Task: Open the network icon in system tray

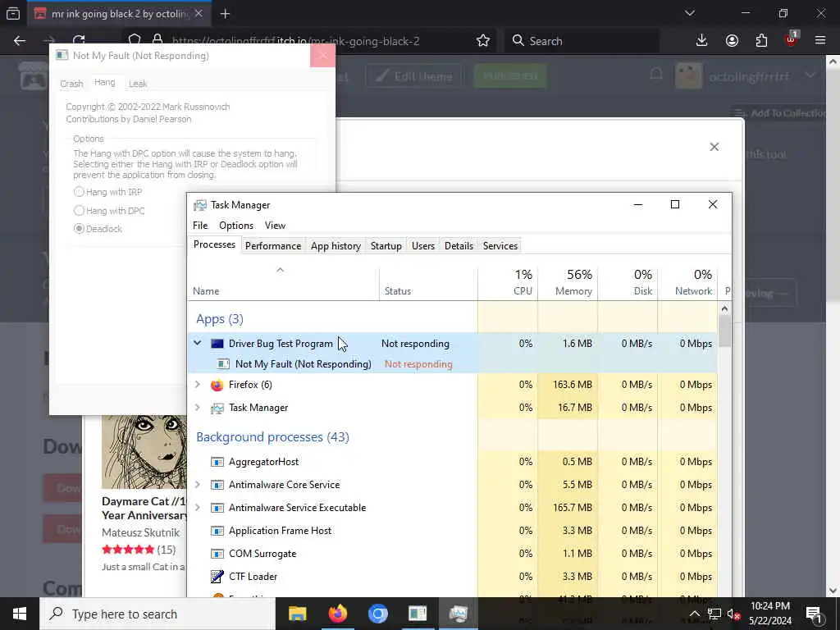Action: pos(714,614)
